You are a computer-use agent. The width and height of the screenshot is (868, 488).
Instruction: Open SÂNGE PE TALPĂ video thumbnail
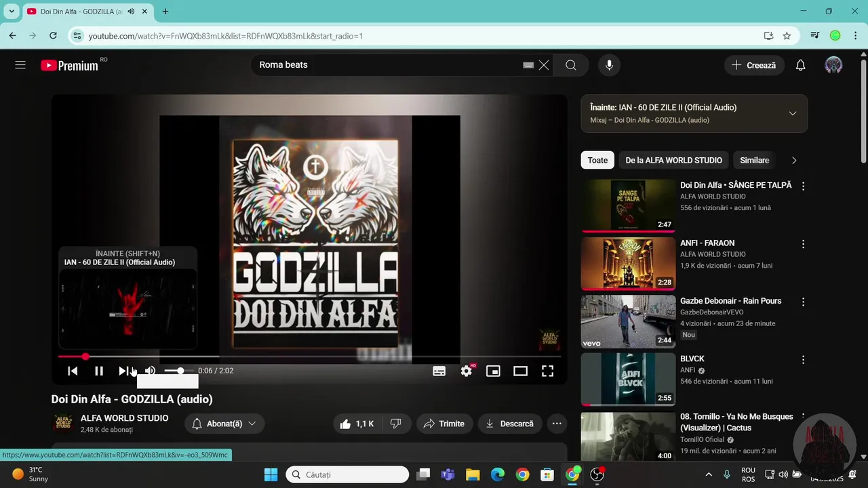[628, 205]
